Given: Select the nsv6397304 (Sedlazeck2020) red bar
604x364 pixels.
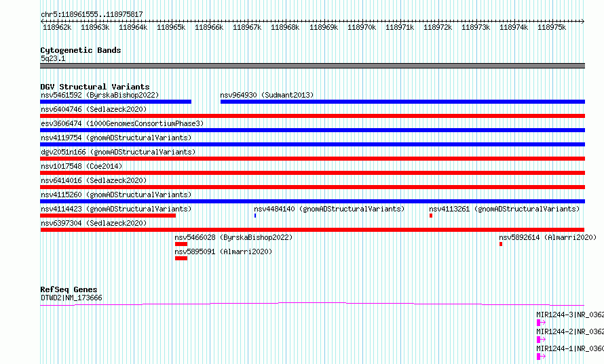Looking at the screenshot, I should pyautogui.click(x=312, y=230).
